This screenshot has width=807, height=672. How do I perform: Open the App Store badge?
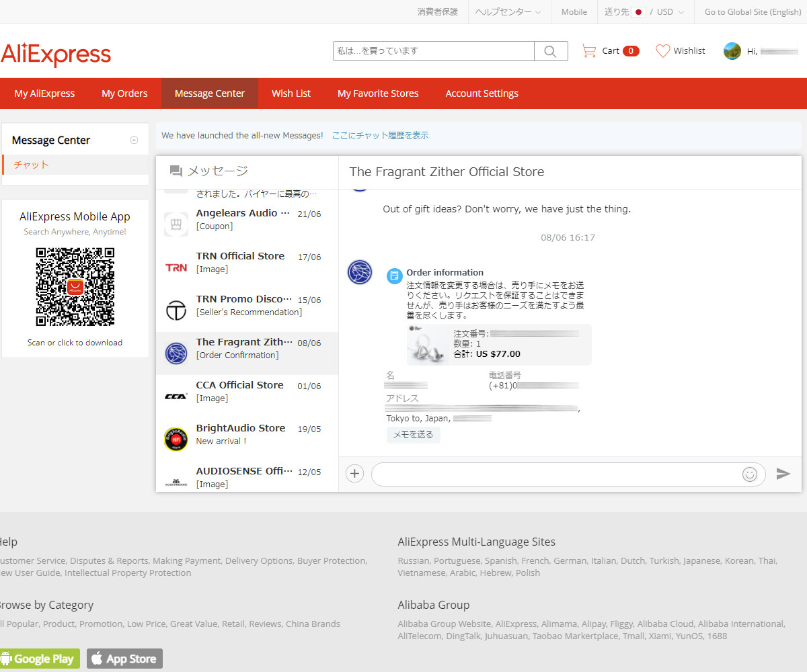[x=124, y=659]
